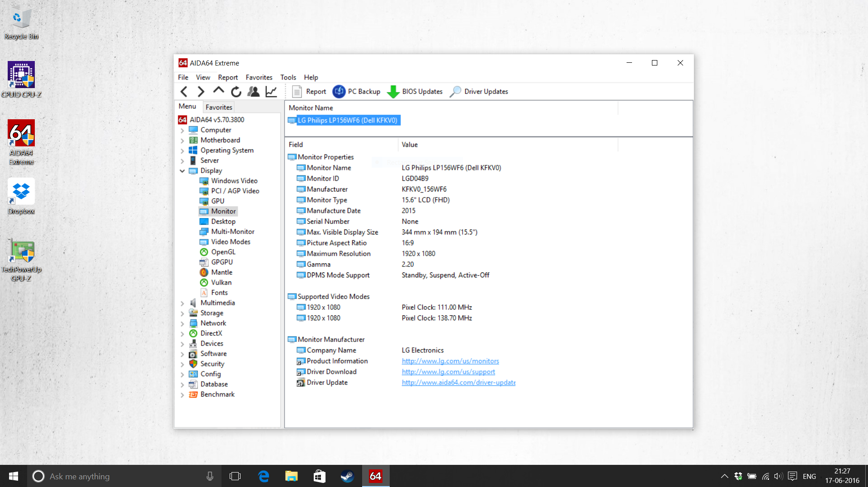Open the aida64.com driver-update link
Image resolution: width=868 pixels, height=487 pixels.
[458, 383]
